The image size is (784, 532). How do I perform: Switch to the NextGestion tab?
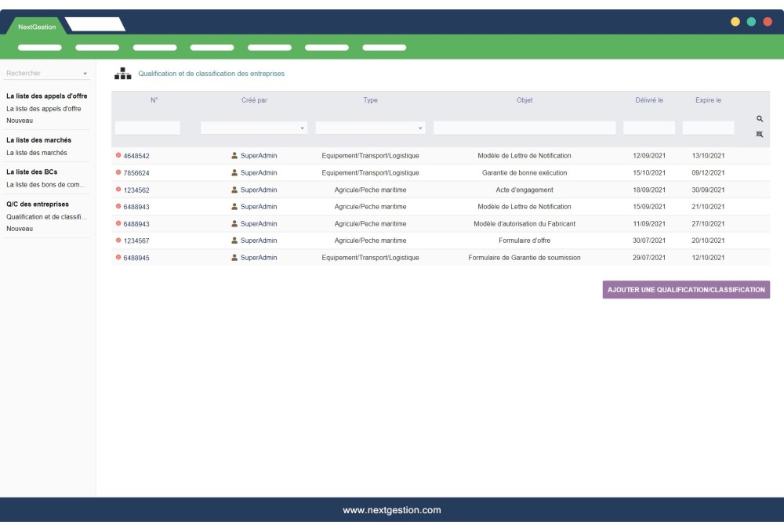tap(37, 27)
